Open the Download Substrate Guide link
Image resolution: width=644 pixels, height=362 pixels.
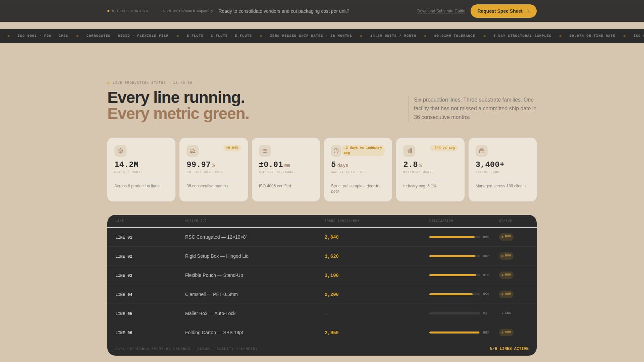(x=441, y=11)
